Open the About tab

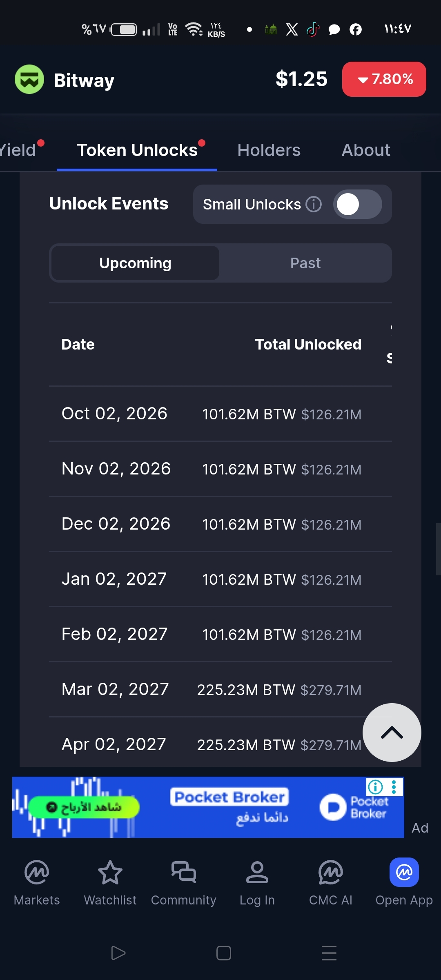(x=366, y=150)
